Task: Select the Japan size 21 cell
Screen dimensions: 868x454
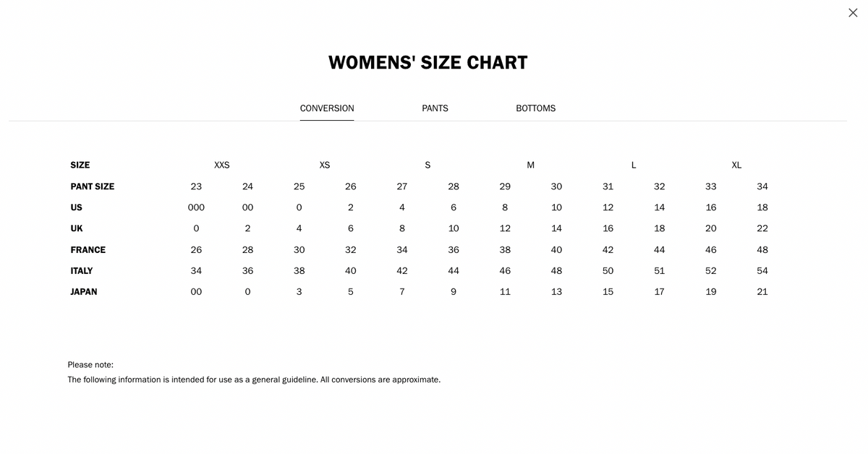Action: tap(762, 292)
